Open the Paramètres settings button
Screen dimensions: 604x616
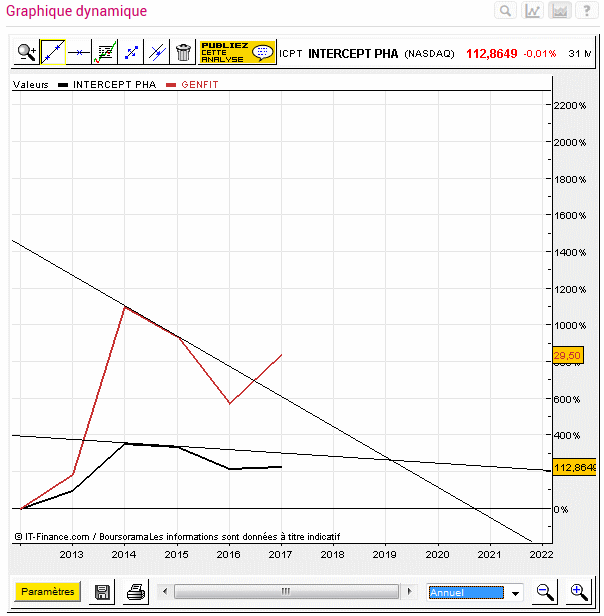point(48,591)
